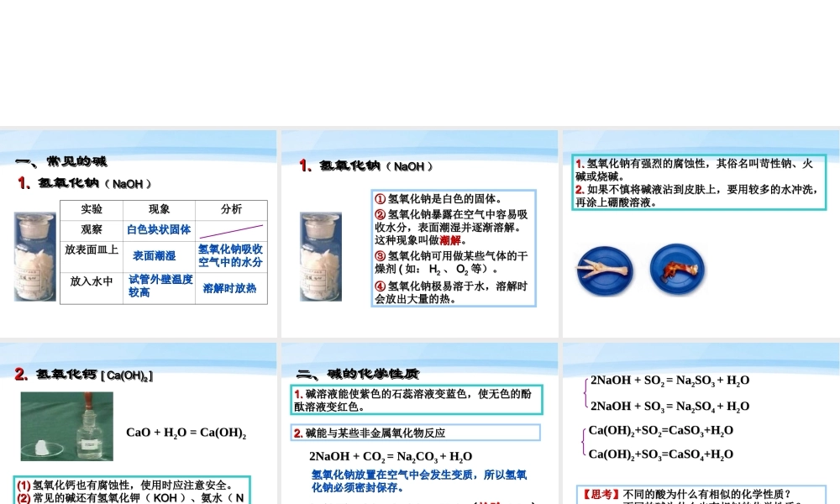
Task: Click the note (2)常见的碱还有氢氧化钾
Action: click(131, 498)
